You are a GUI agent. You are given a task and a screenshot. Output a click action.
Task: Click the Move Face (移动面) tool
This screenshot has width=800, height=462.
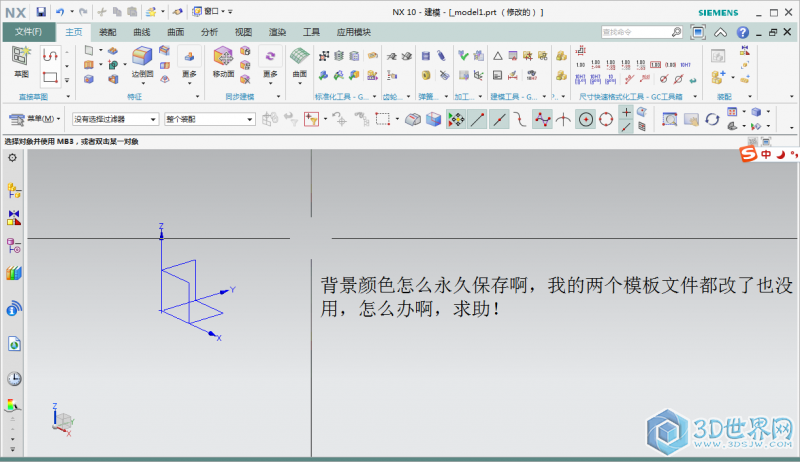pos(223,56)
